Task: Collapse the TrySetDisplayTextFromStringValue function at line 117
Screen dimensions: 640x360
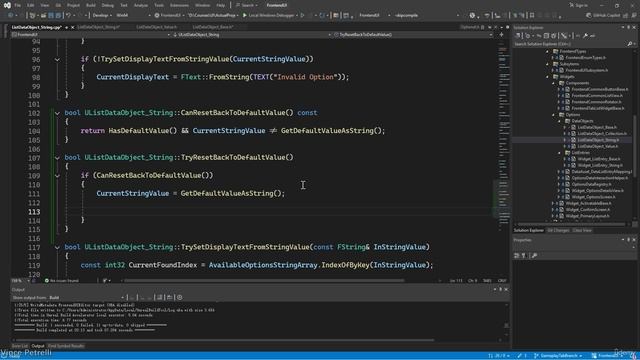Action: 57,247
